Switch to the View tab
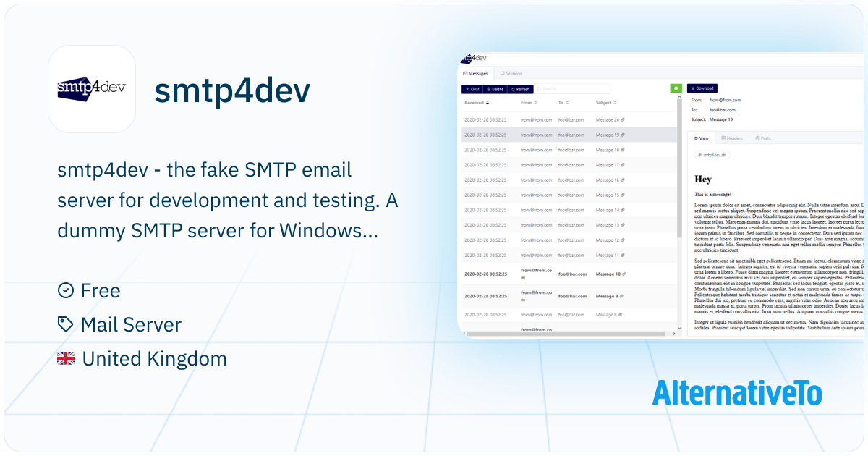 point(701,138)
